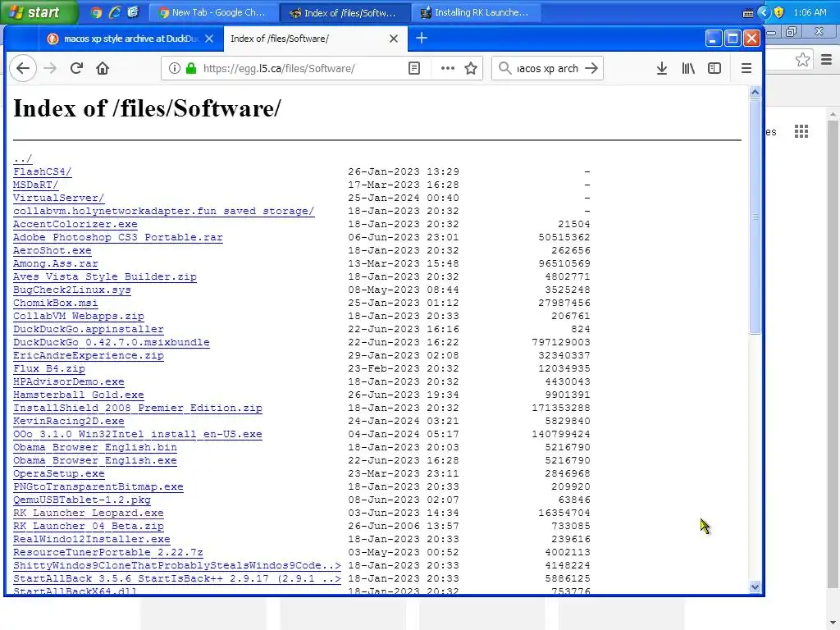
Task: Click search magnifier icon in search box
Action: click(x=504, y=68)
